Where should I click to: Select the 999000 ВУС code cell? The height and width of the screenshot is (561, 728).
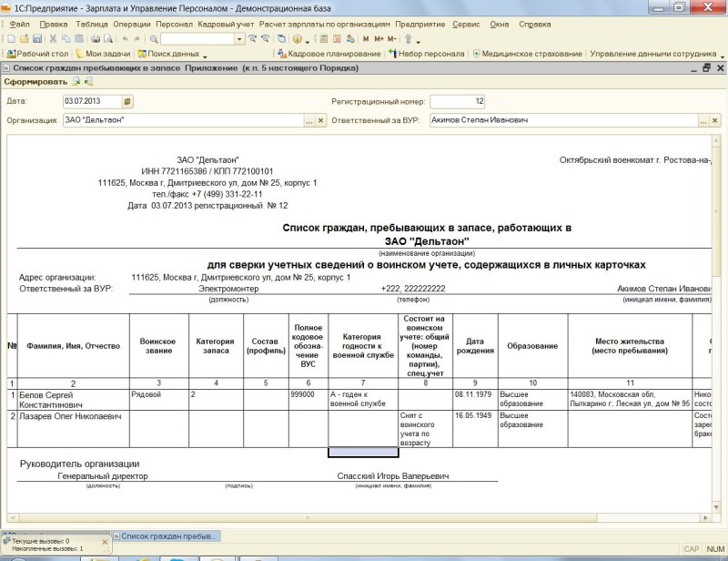point(308,400)
